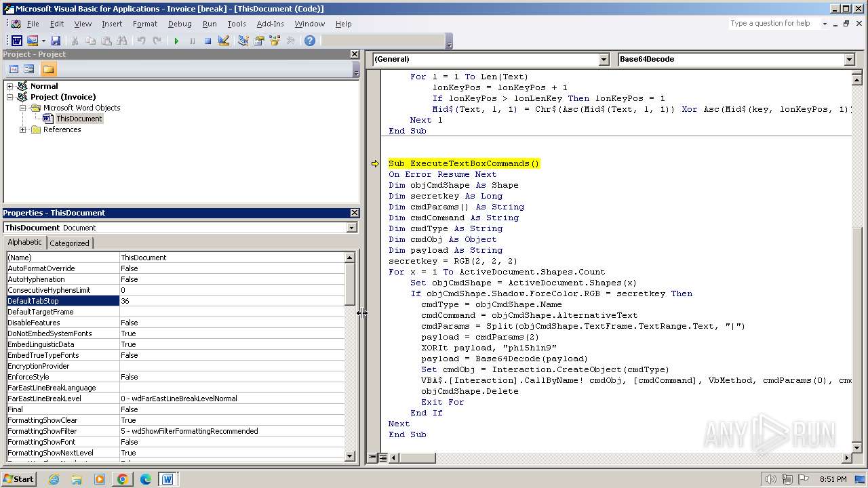Toggle Folders button in Project panel

(48, 69)
